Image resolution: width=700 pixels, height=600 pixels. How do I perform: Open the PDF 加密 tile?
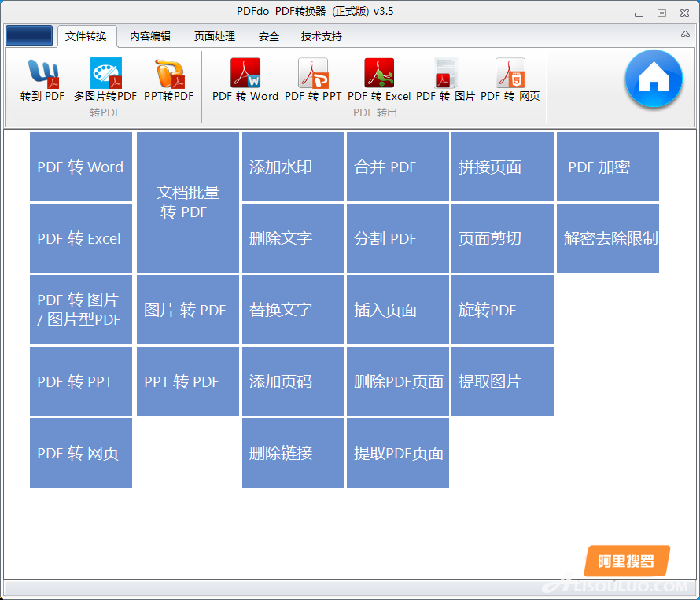coord(608,167)
